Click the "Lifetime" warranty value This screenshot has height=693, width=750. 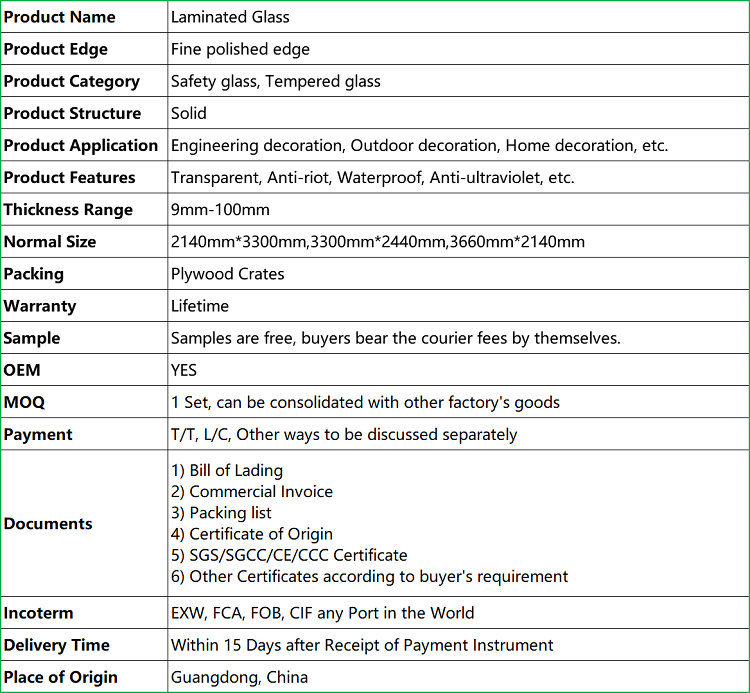pyautogui.click(x=200, y=306)
